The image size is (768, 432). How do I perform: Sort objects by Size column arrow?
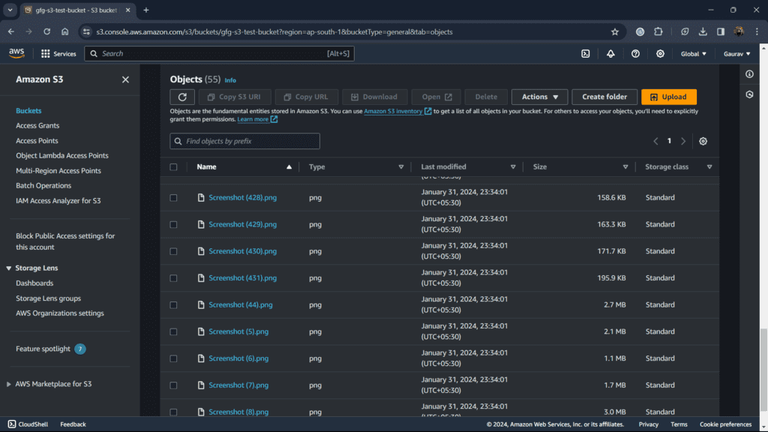[625, 167]
